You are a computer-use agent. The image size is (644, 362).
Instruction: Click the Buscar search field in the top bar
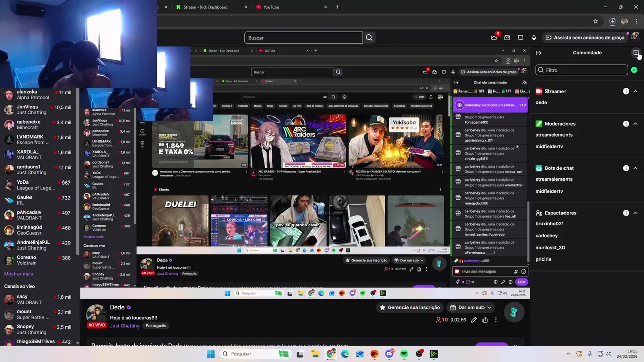click(x=303, y=38)
